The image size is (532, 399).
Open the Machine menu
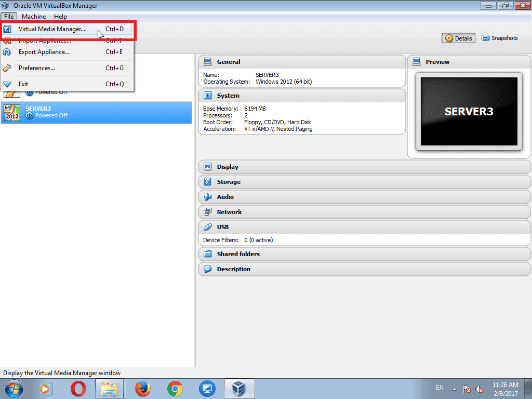click(x=34, y=16)
